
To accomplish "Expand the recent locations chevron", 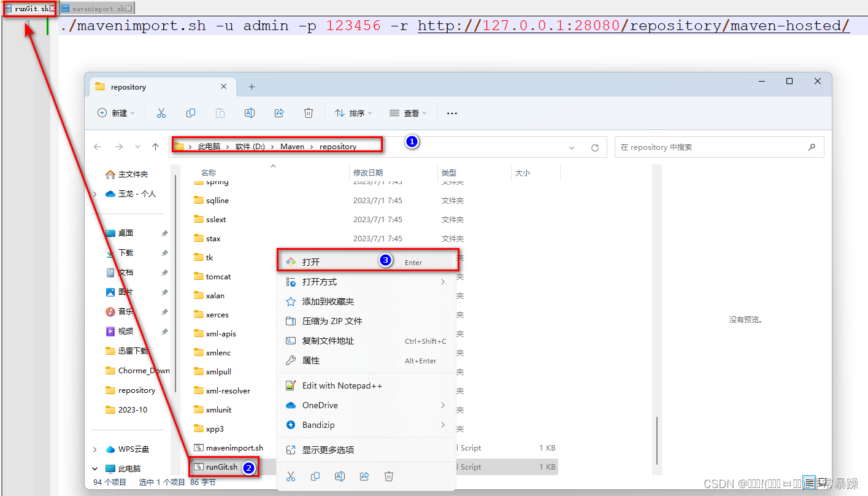I will (137, 147).
